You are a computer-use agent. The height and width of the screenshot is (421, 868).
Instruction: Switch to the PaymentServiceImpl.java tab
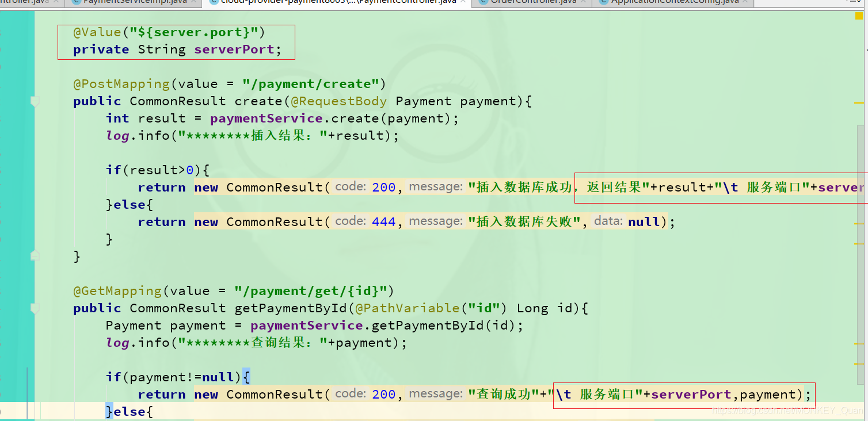(x=135, y=2)
